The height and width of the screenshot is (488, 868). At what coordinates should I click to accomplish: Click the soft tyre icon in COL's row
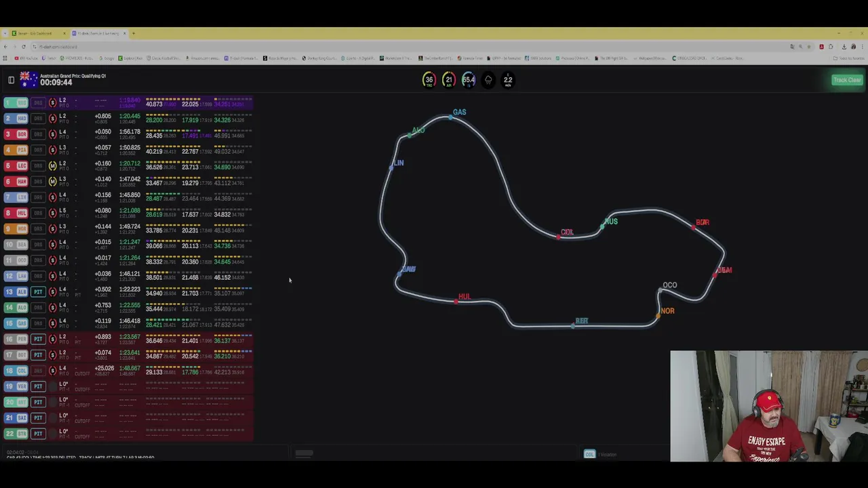(53, 371)
